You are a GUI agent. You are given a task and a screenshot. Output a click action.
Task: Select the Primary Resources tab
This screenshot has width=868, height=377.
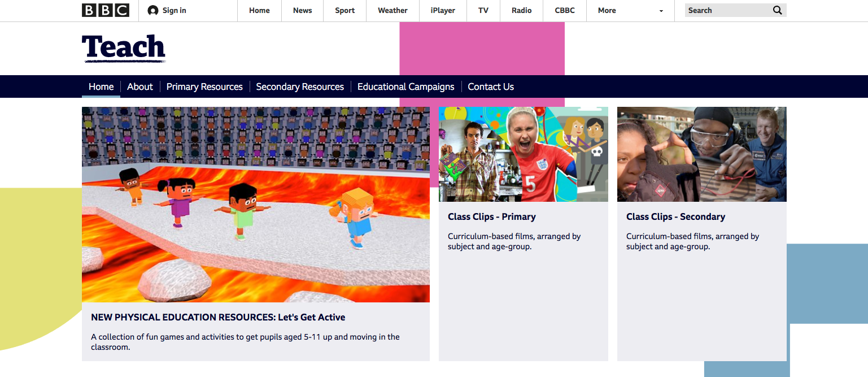pos(204,86)
